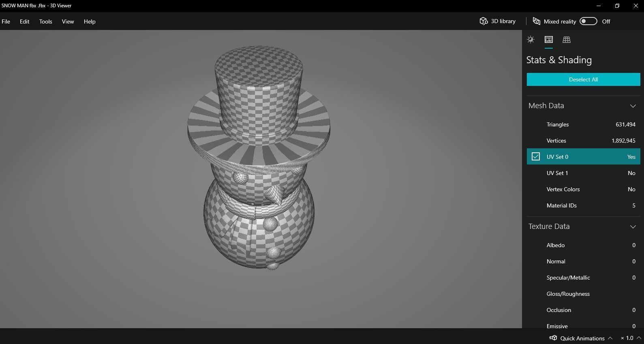Collapse the Texture Data section

click(x=633, y=226)
